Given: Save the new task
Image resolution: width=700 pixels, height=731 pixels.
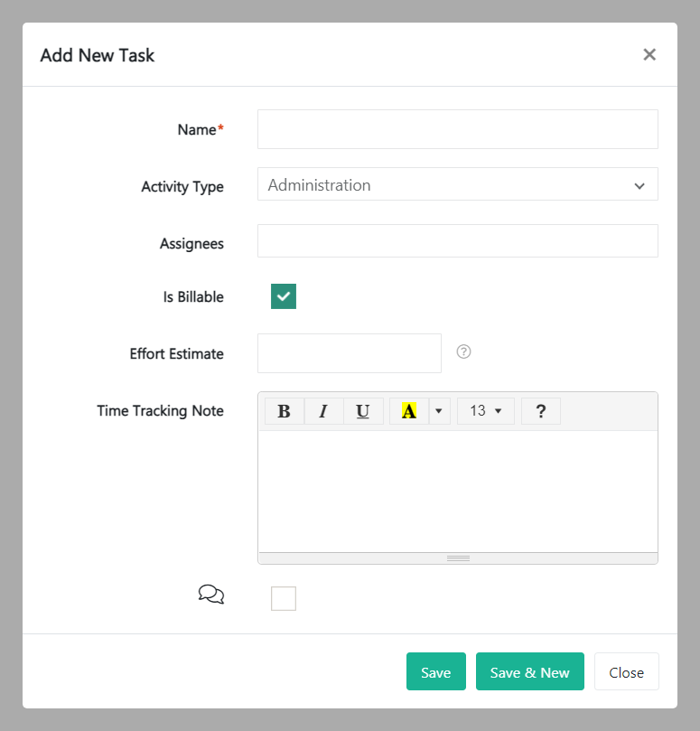Looking at the screenshot, I should click(x=435, y=671).
